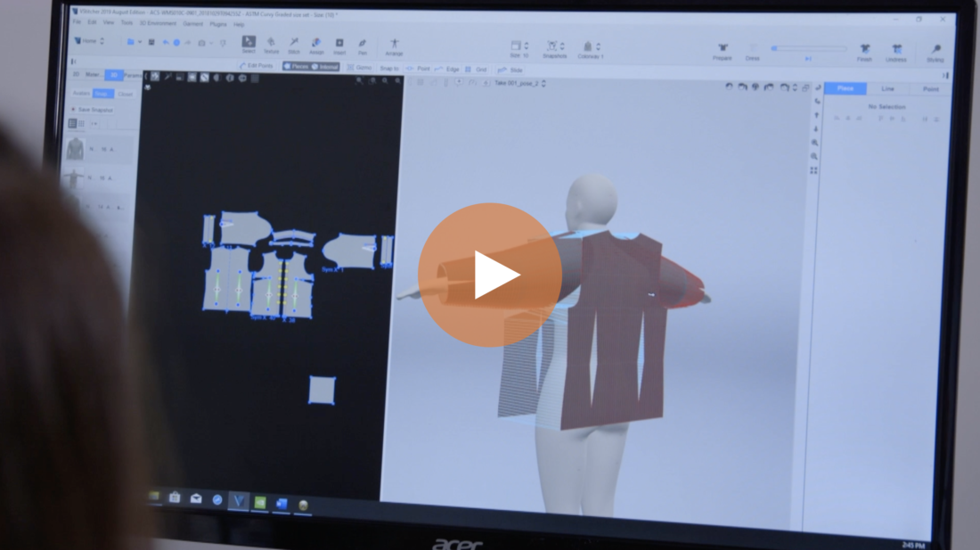Switch to the Point tab
The height and width of the screenshot is (550, 980).
(x=931, y=89)
